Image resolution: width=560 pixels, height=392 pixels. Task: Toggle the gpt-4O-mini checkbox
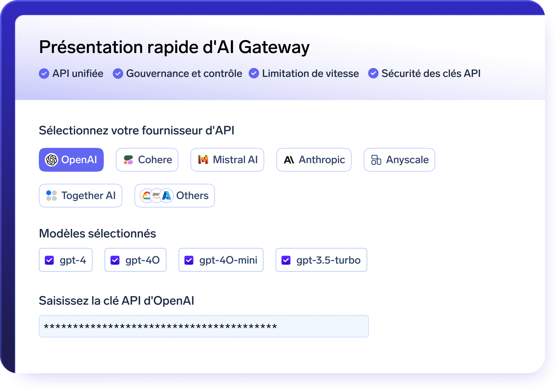coord(189,260)
